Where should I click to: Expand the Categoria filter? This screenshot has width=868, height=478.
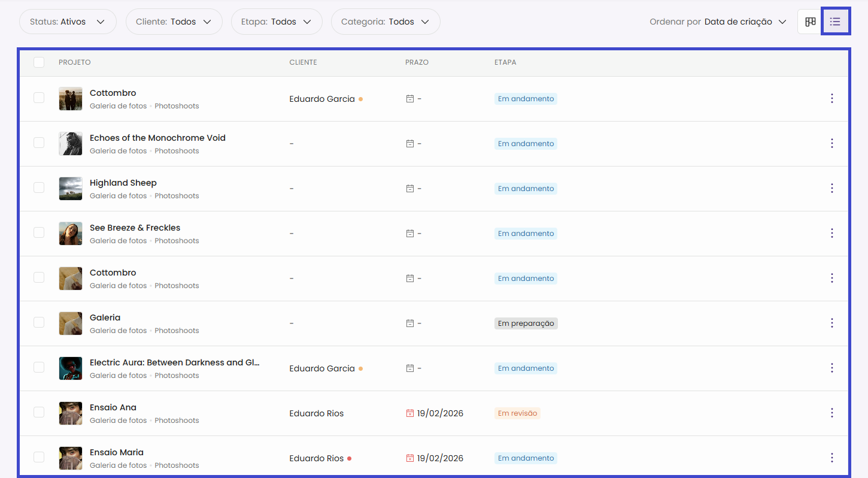[x=385, y=22]
